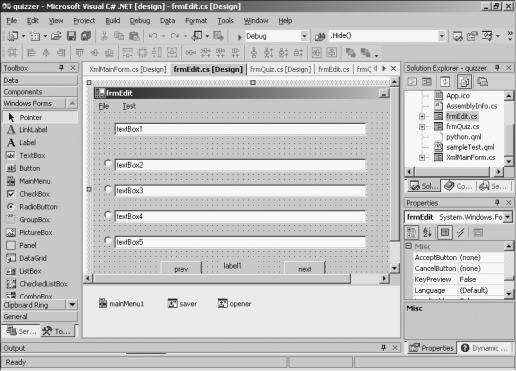The image size is (516, 371).
Task: Open the frmEdit object selector dropdown
Action: [508, 217]
